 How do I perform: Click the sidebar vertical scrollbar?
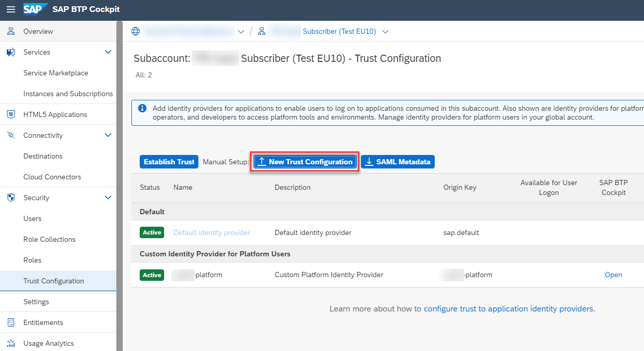click(x=119, y=186)
